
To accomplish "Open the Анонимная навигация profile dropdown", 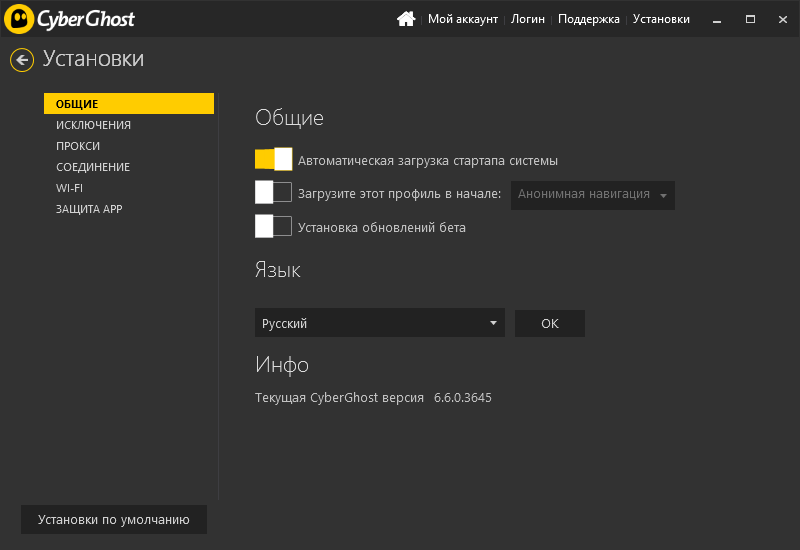I will click(x=593, y=195).
